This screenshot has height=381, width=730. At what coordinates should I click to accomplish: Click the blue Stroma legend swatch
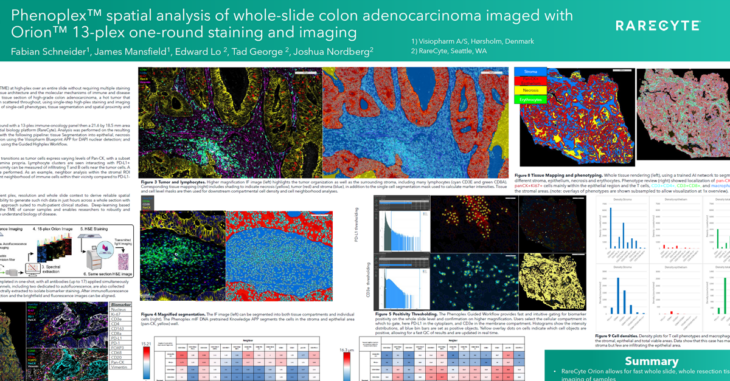[x=530, y=72]
